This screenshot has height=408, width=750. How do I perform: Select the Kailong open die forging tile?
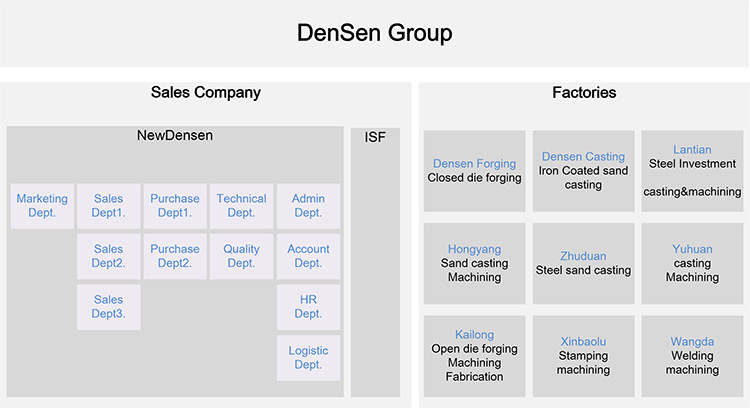tap(474, 355)
